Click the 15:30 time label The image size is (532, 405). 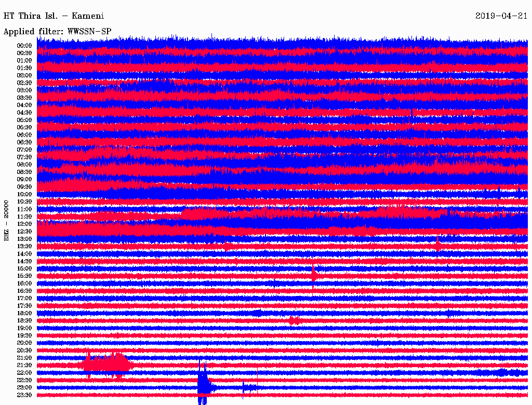[24, 276]
